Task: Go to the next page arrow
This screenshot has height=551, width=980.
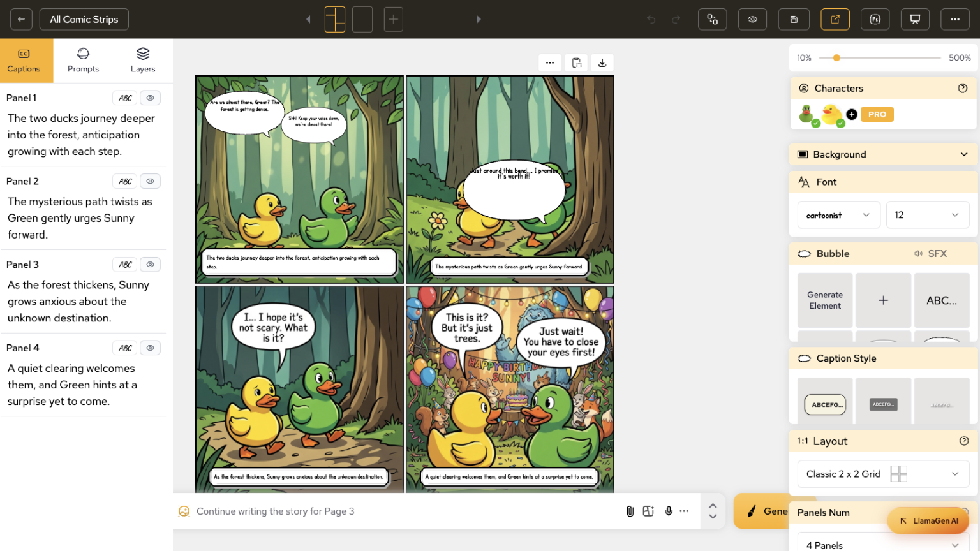Action: [479, 19]
